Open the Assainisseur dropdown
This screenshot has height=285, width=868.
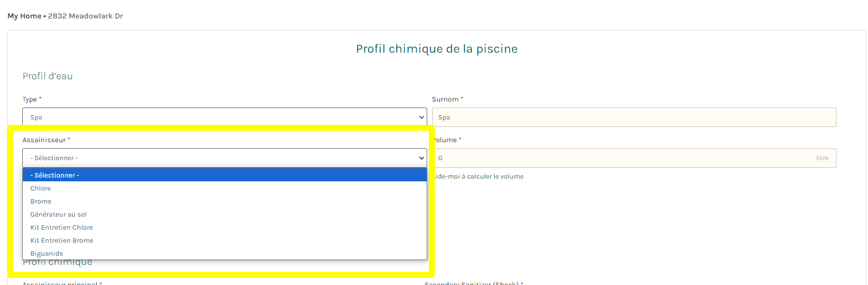point(225,158)
